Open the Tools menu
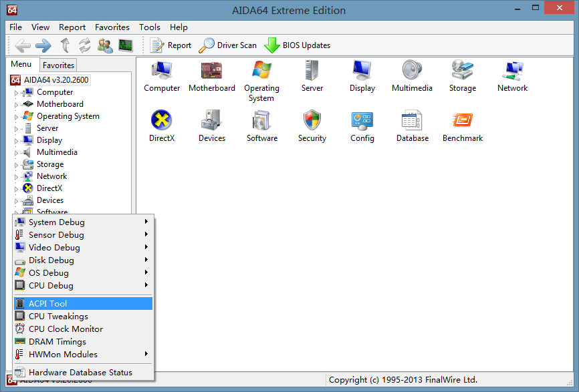 [x=150, y=27]
